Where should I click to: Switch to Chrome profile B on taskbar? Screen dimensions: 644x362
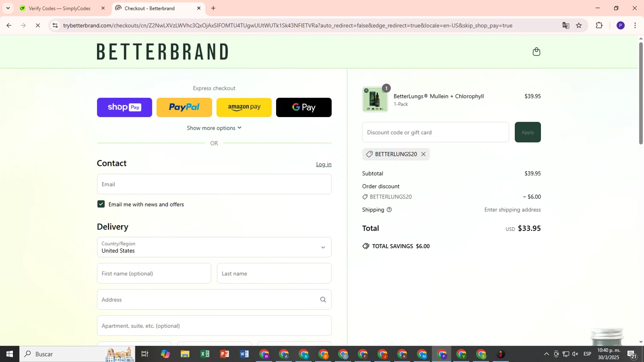pyautogui.click(x=323, y=354)
